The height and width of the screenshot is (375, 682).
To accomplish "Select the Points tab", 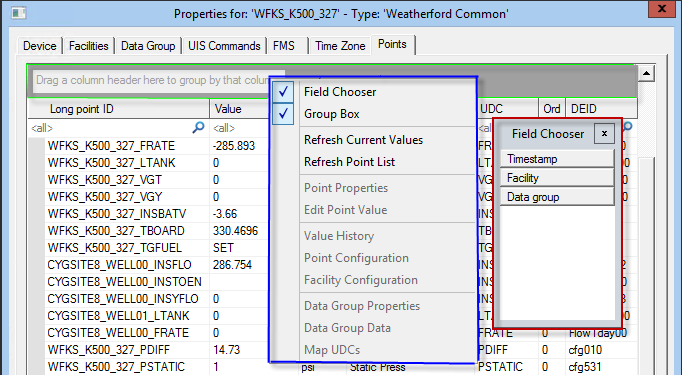I will point(392,44).
